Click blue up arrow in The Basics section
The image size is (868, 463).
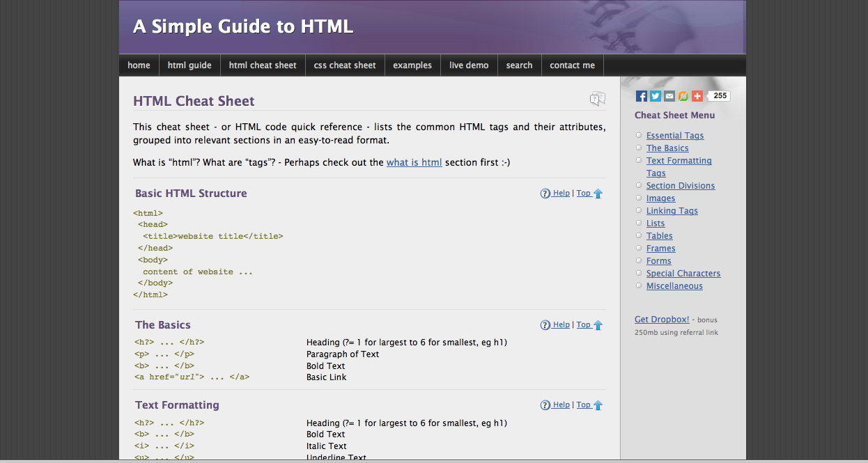[598, 325]
